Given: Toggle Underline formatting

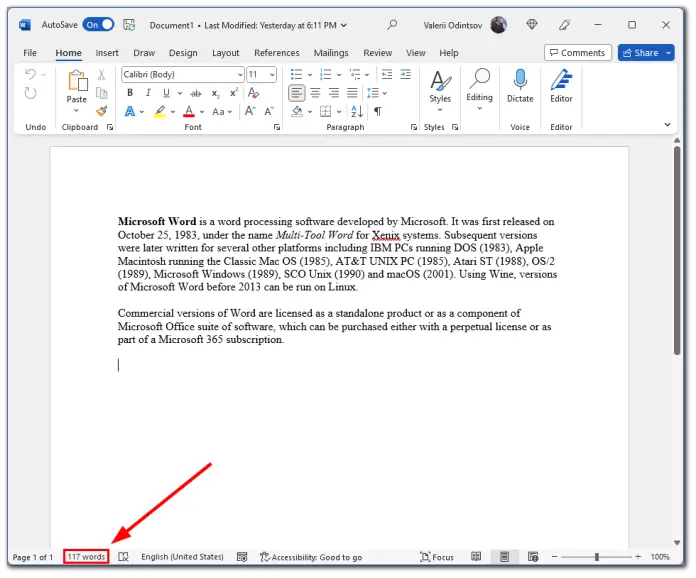Looking at the screenshot, I should click(166, 93).
